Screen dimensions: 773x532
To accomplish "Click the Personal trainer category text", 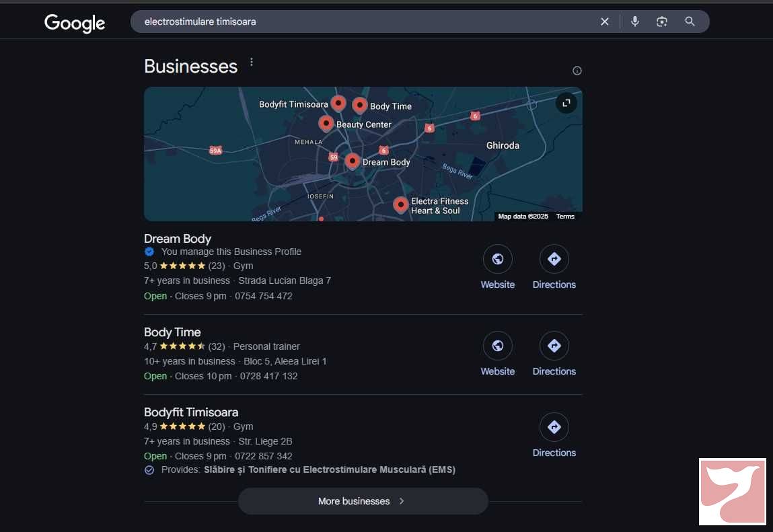I will [266, 346].
